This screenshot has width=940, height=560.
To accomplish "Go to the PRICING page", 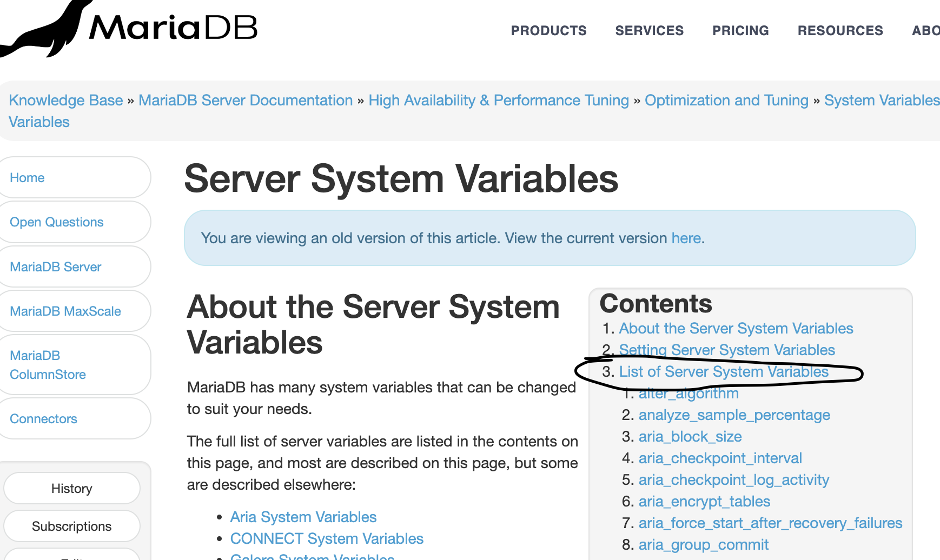I will coord(740,31).
